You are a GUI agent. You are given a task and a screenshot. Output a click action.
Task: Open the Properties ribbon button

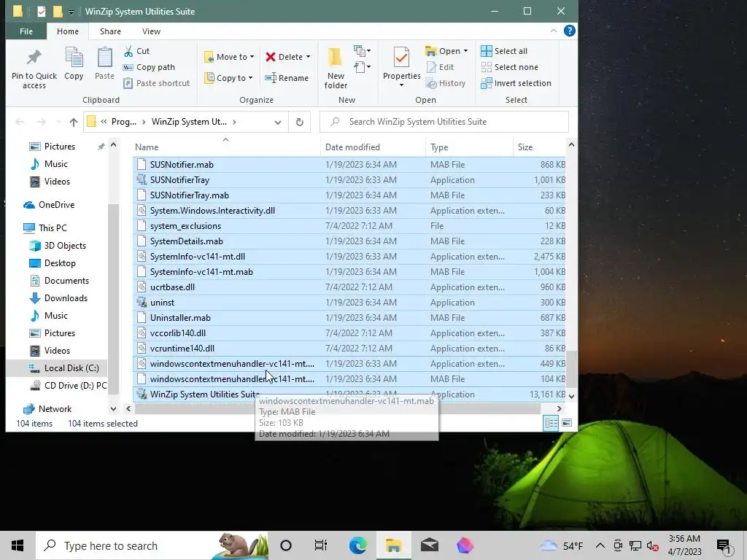pyautogui.click(x=402, y=67)
